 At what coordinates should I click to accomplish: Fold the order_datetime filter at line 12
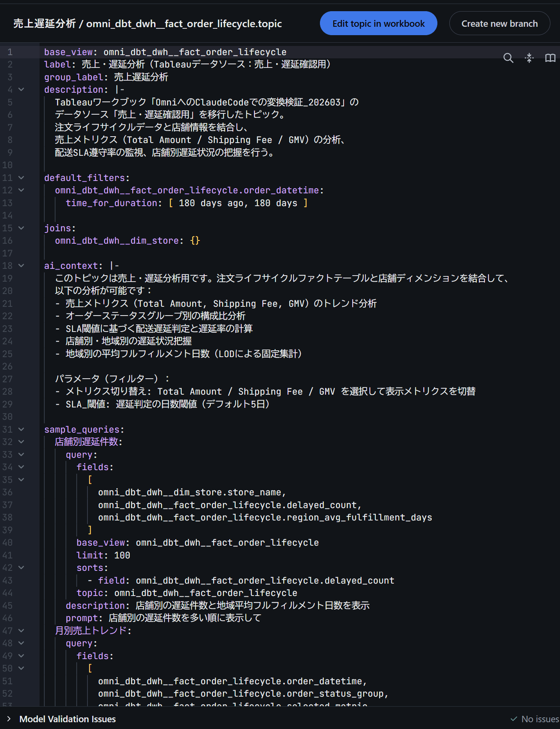(x=21, y=190)
